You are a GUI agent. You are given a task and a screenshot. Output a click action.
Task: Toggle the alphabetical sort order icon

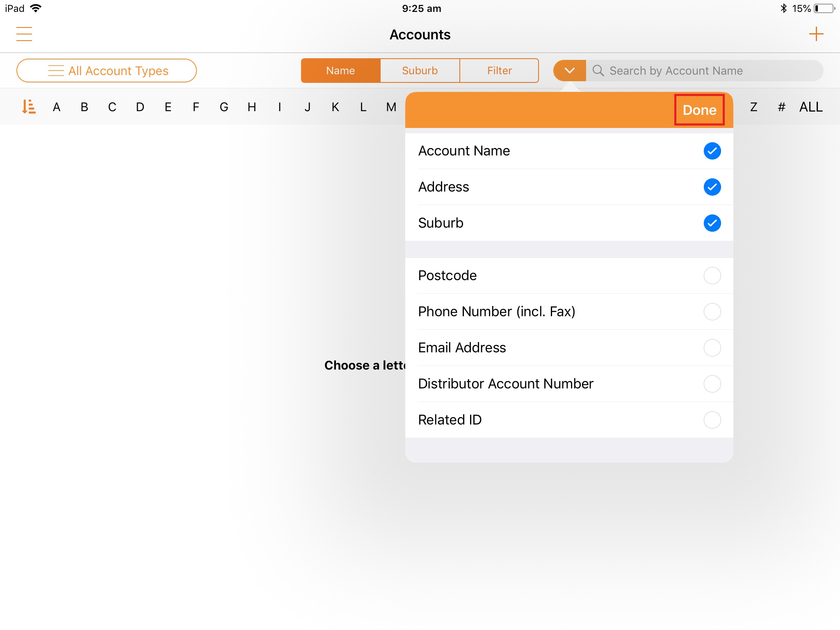pos(29,107)
